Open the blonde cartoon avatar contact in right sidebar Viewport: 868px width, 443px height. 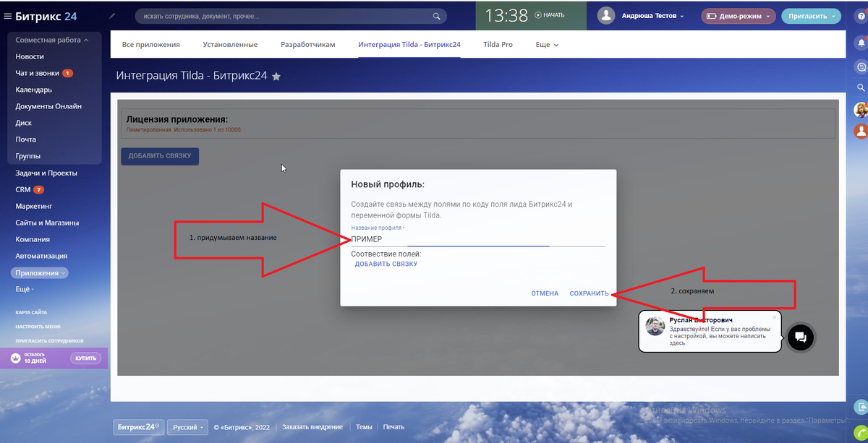(861, 110)
